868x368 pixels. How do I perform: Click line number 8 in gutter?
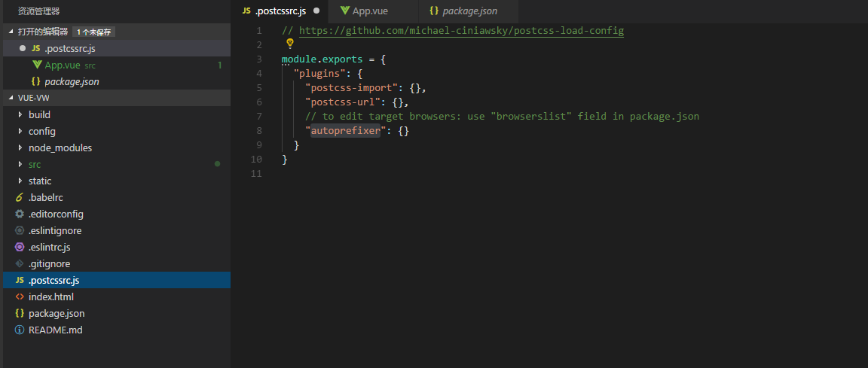coord(259,131)
